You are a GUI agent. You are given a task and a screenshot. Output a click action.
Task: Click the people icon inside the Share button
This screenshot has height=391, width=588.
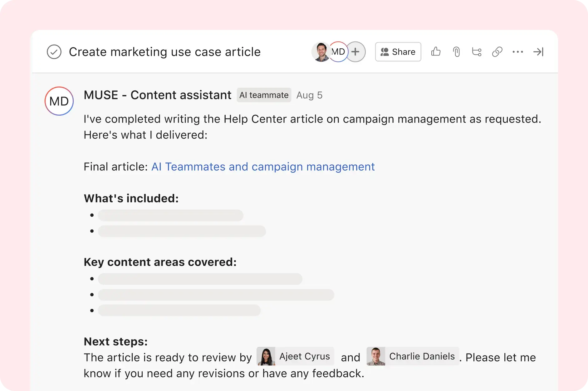(x=385, y=52)
